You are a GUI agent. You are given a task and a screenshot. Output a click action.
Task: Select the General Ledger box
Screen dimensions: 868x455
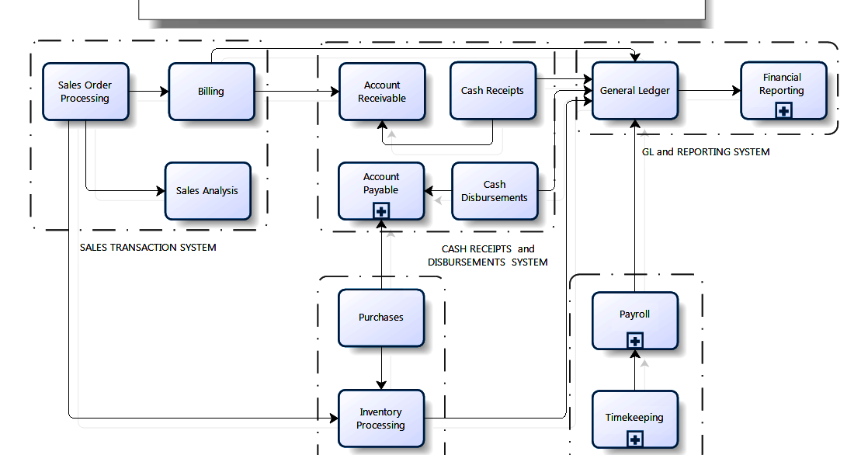click(635, 91)
